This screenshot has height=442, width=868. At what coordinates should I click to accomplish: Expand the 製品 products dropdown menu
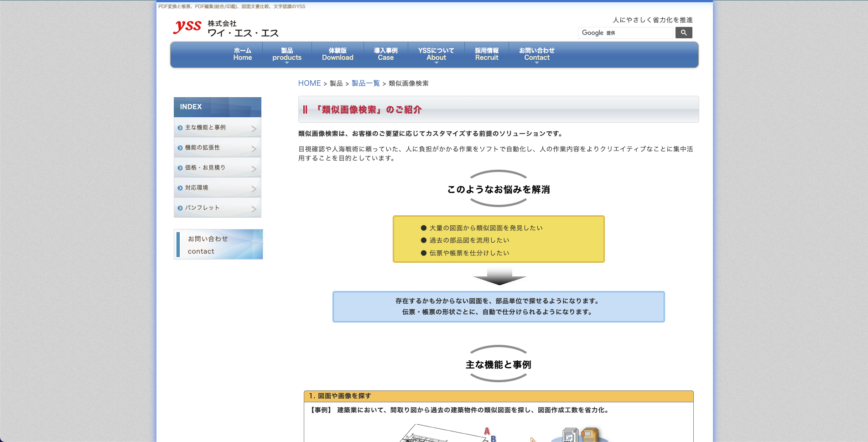(287, 54)
